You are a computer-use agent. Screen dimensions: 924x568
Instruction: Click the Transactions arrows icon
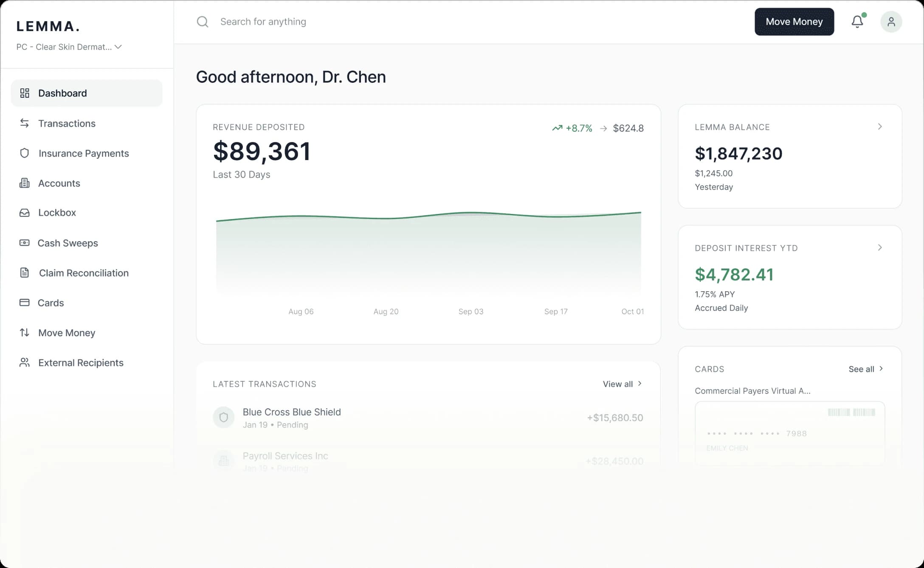[25, 123]
